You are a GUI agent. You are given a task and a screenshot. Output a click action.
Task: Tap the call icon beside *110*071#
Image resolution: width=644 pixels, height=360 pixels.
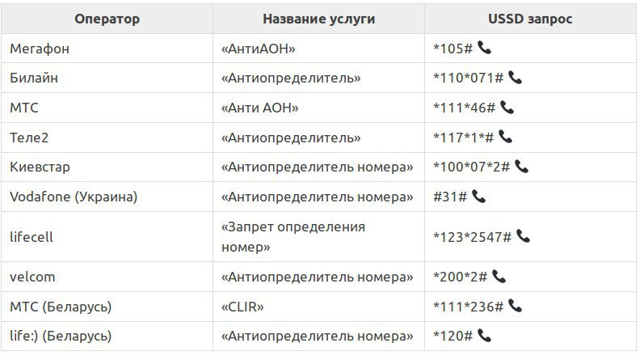515,78
